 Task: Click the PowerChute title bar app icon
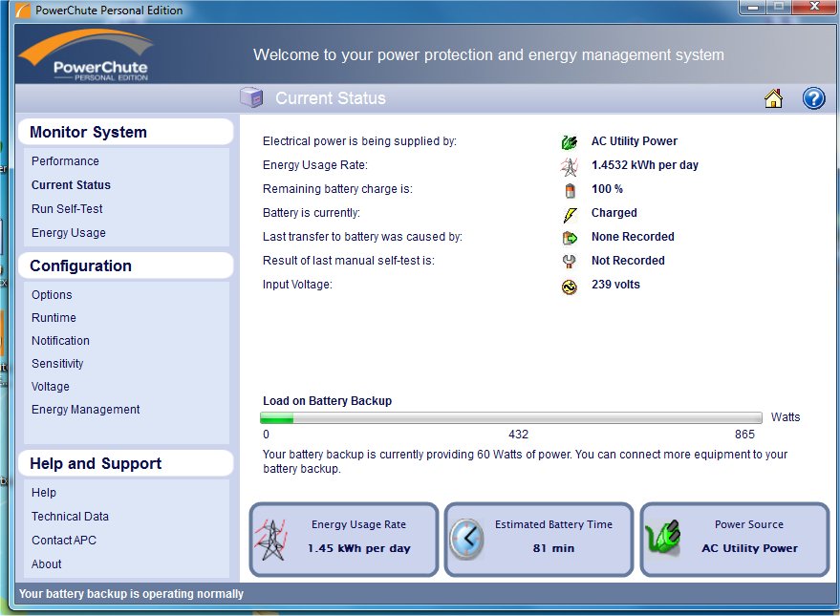click(x=23, y=11)
